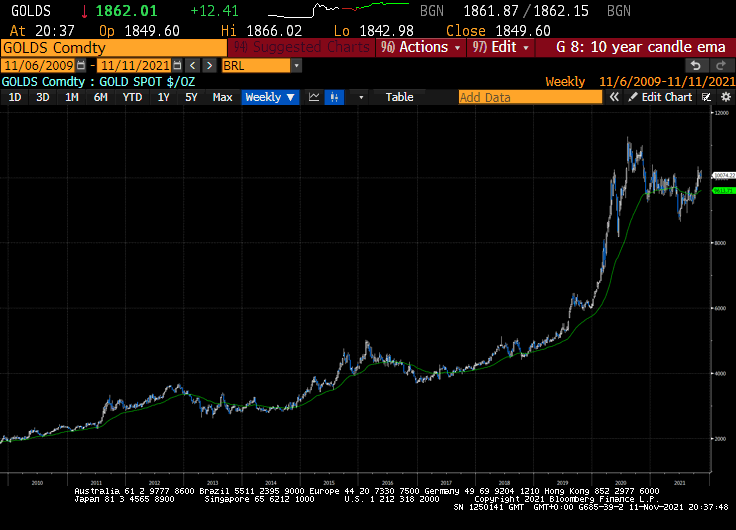Screen dimensions: 736x530
Task: Select the 5Y range tab
Action: (x=191, y=97)
